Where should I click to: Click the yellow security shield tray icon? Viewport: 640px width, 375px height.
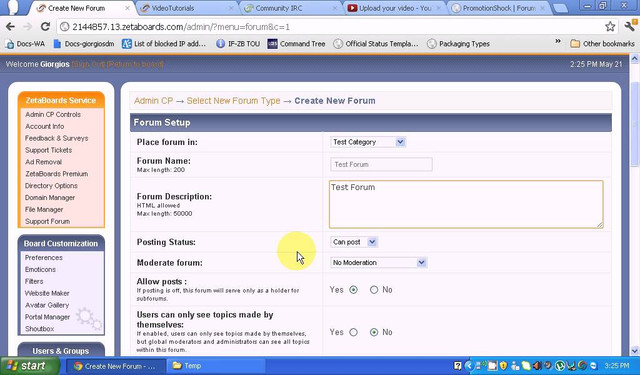(503, 366)
